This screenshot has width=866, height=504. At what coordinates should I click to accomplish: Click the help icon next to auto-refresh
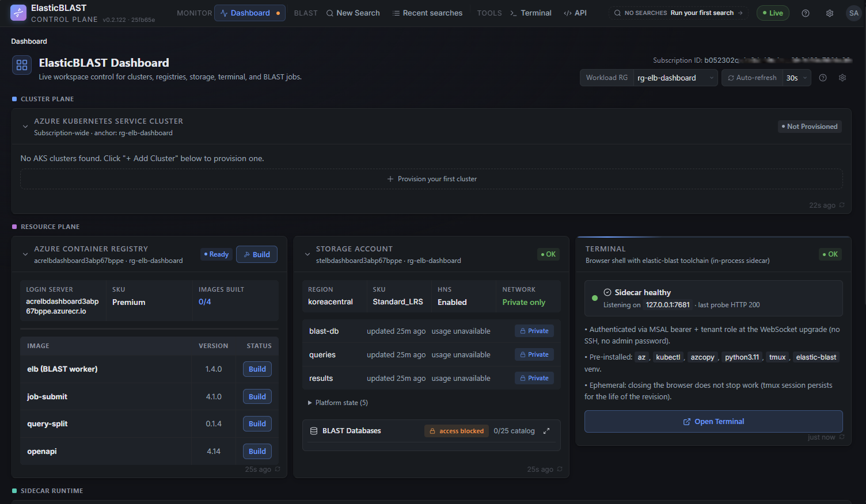tap(823, 78)
